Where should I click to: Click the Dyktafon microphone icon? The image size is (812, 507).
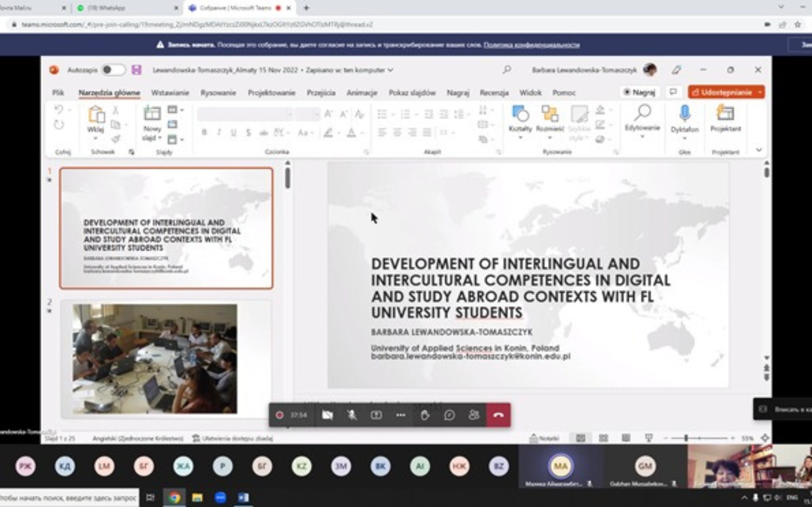tap(684, 113)
